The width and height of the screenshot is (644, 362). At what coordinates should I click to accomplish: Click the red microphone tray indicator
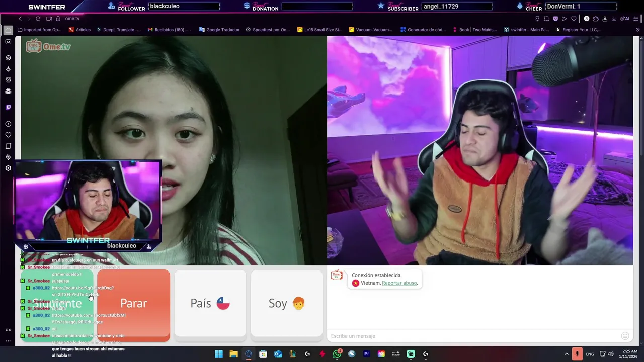[577, 354]
